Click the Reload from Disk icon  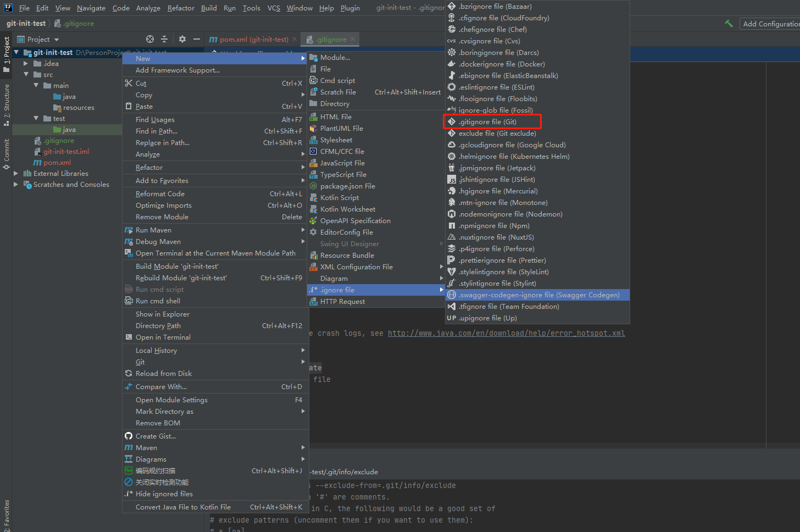129,373
